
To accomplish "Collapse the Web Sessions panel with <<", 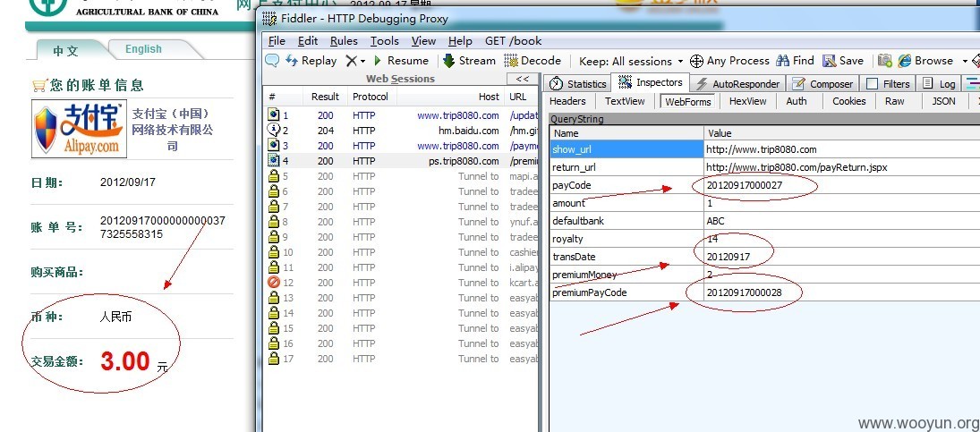I will (523, 79).
